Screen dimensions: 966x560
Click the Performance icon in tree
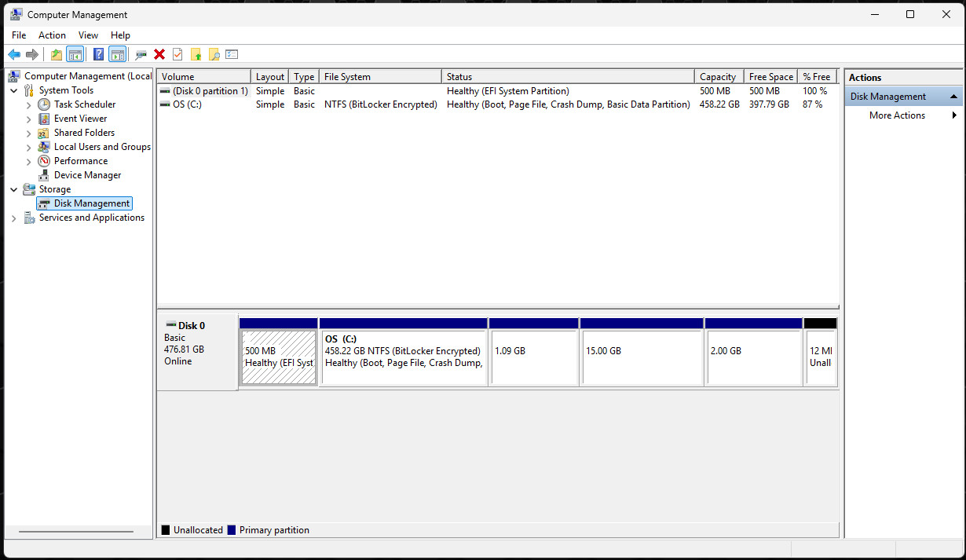click(x=44, y=161)
